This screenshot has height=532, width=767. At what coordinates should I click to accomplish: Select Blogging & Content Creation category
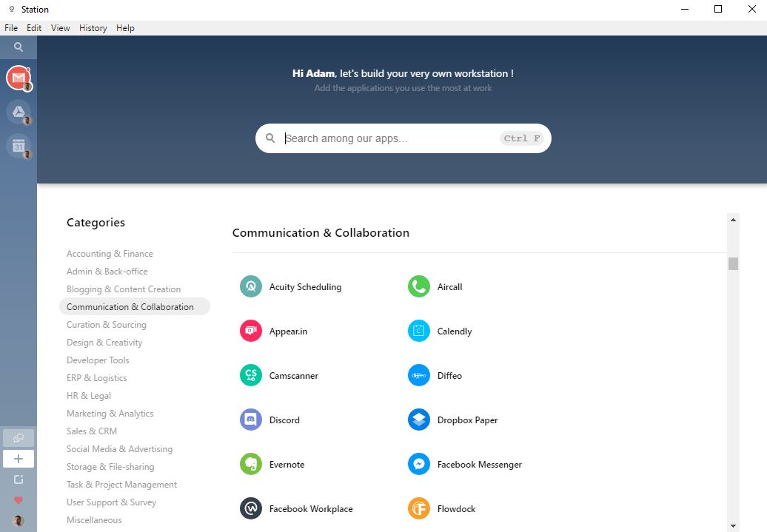point(124,289)
